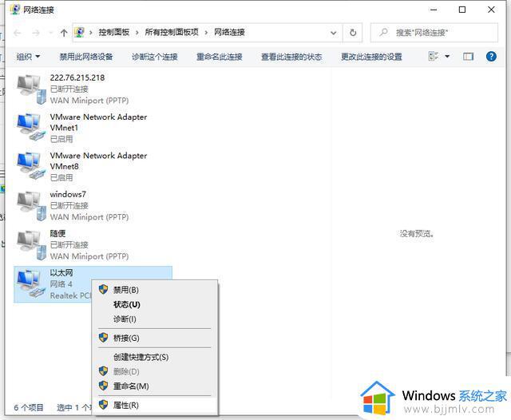Viewport: 511px width, 420px height.
Task: Expand the address bar history dropdown
Action: (334, 33)
